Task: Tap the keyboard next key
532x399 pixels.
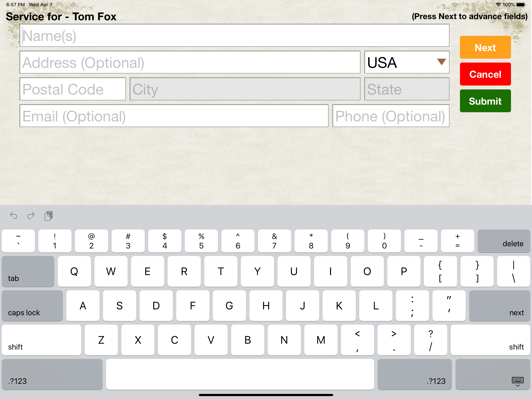Action: click(x=499, y=306)
